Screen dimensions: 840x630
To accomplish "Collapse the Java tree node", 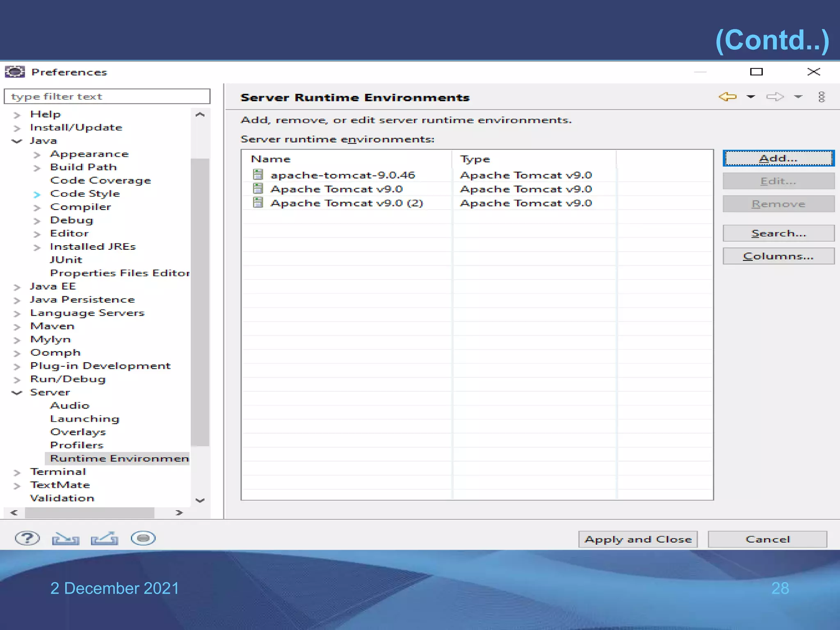I will pyautogui.click(x=17, y=141).
